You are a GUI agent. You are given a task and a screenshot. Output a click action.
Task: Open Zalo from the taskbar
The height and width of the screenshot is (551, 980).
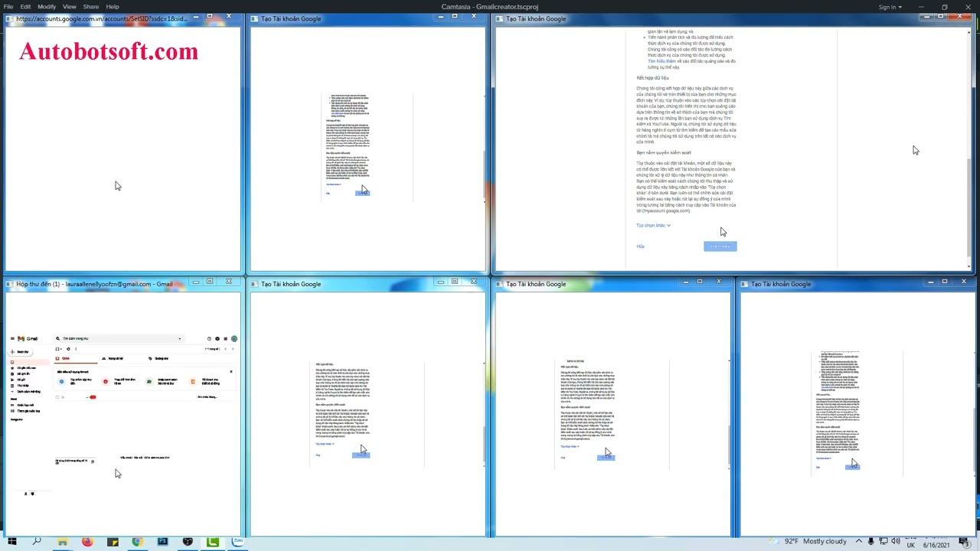click(x=238, y=543)
